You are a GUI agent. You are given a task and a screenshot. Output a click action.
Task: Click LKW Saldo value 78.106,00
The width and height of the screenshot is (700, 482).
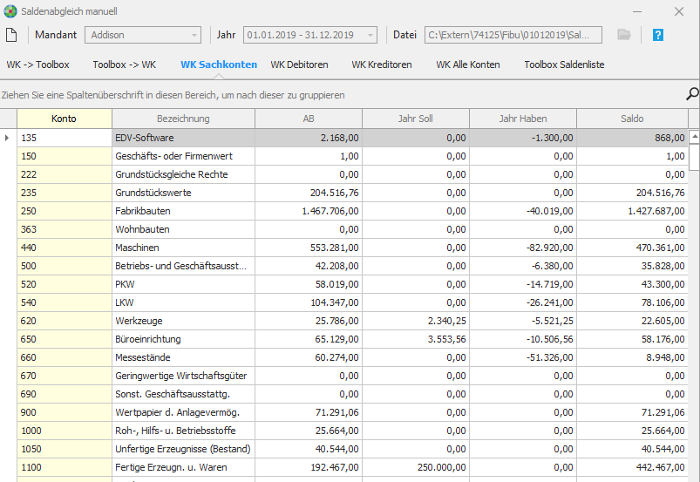coord(632,303)
